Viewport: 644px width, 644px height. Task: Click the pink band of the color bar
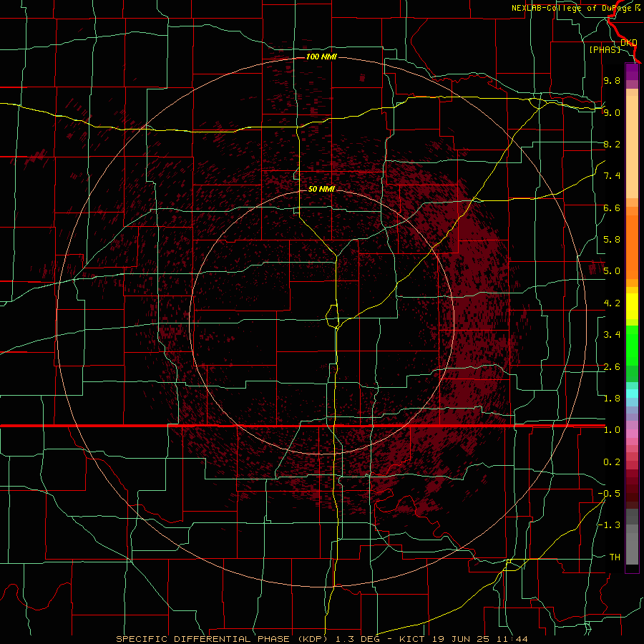point(632,434)
